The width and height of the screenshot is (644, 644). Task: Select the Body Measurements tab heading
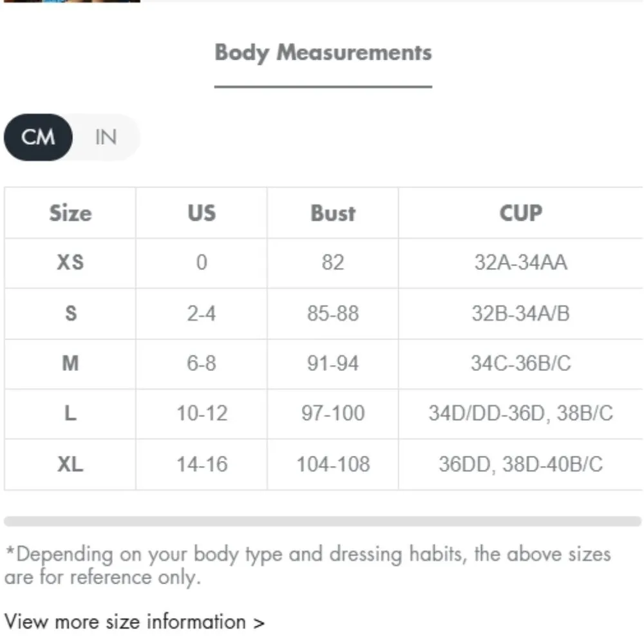coord(323,53)
